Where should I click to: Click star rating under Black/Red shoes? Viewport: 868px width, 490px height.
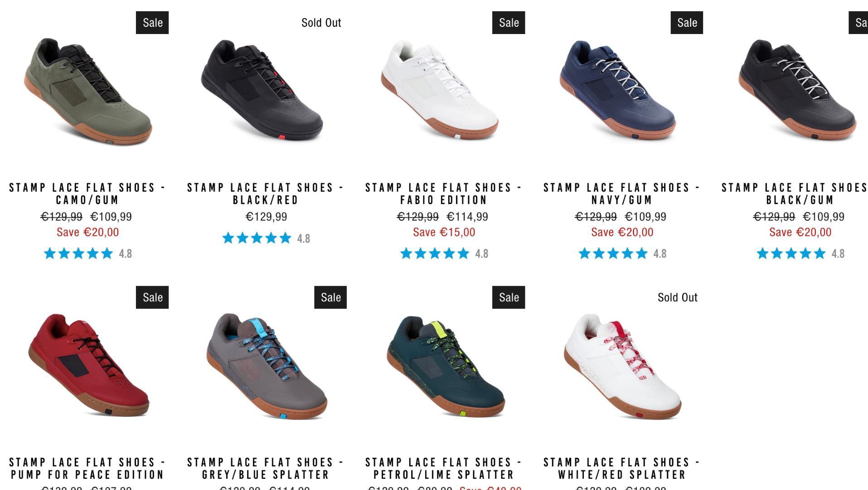coord(266,238)
